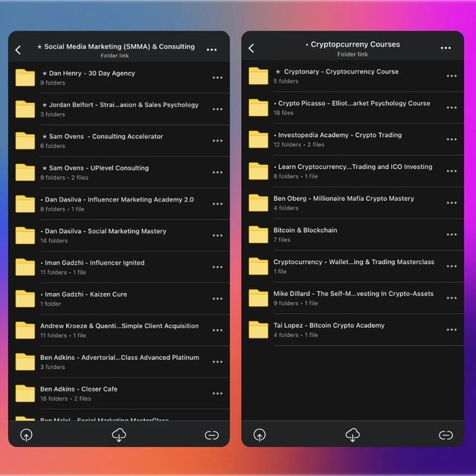Open Tai Lopez - Bitcoin Crypto Academy
Image resolution: width=476 pixels, height=476 pixels.
353,329
